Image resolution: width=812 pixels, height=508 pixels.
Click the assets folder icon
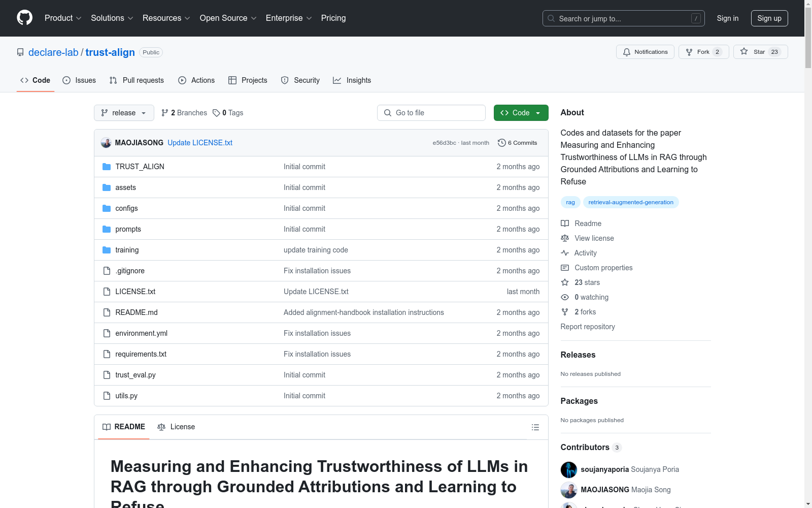coord(107,187)
